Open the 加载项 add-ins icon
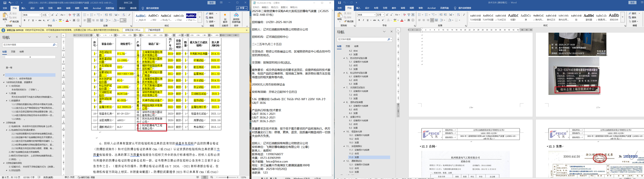Viewport: 644px width, 179px height. [225, 18]
